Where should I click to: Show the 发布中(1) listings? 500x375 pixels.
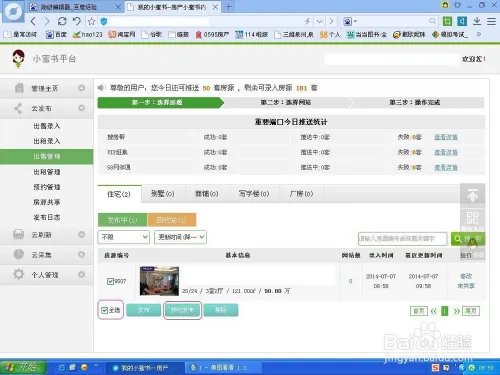pyautogui.click(x=122, y=220)
